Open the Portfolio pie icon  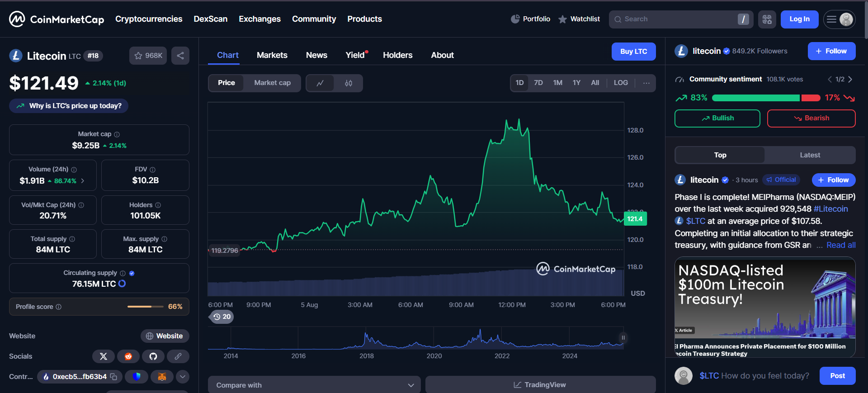click(x=515, y=19)
